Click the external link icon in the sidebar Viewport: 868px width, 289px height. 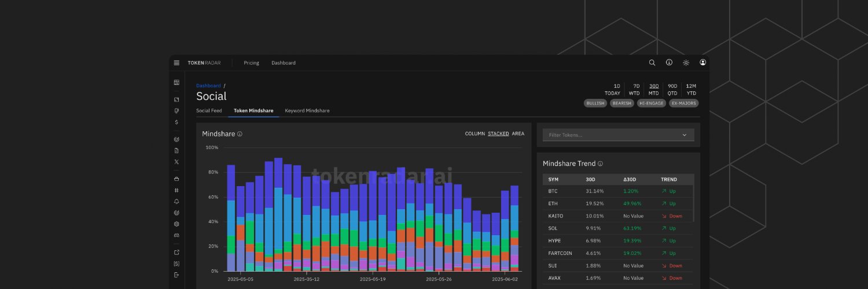point(176,252)
